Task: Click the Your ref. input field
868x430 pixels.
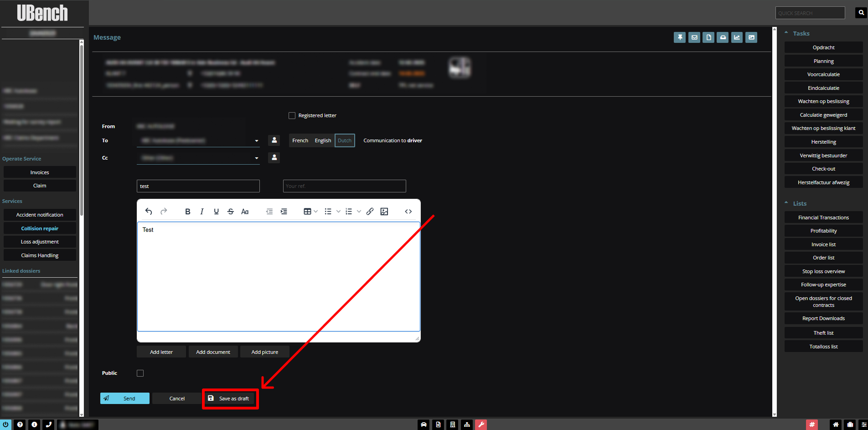Action: [x=344, y=186]
